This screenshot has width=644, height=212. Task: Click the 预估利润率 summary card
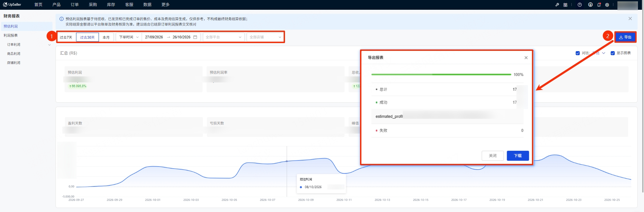point(275,79)
